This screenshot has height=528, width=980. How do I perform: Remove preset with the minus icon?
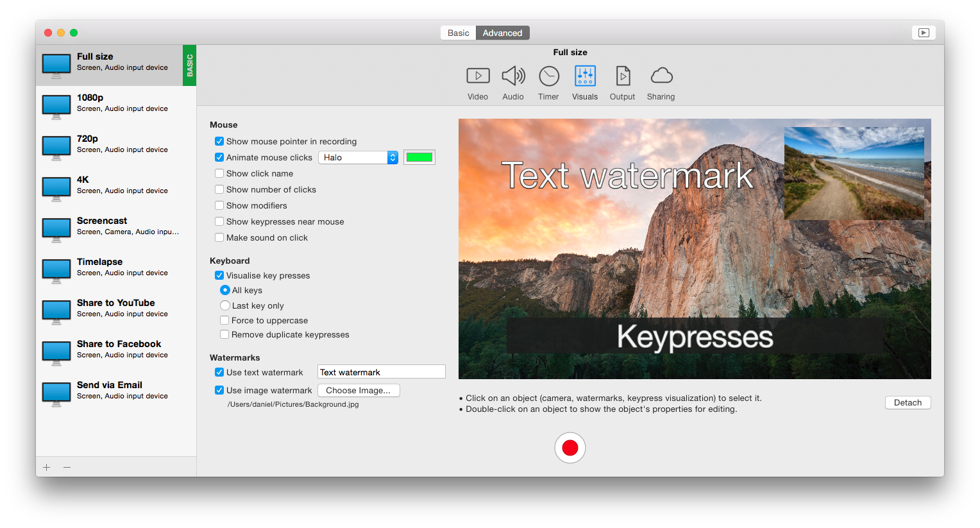[67, 467]
